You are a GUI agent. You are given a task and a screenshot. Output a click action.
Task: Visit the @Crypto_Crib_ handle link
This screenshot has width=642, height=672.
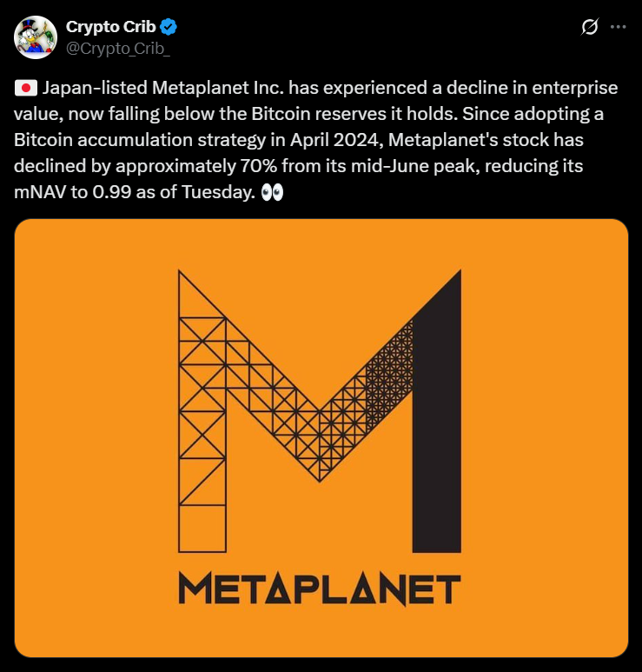pyautogui.click(x=118, y=45)
